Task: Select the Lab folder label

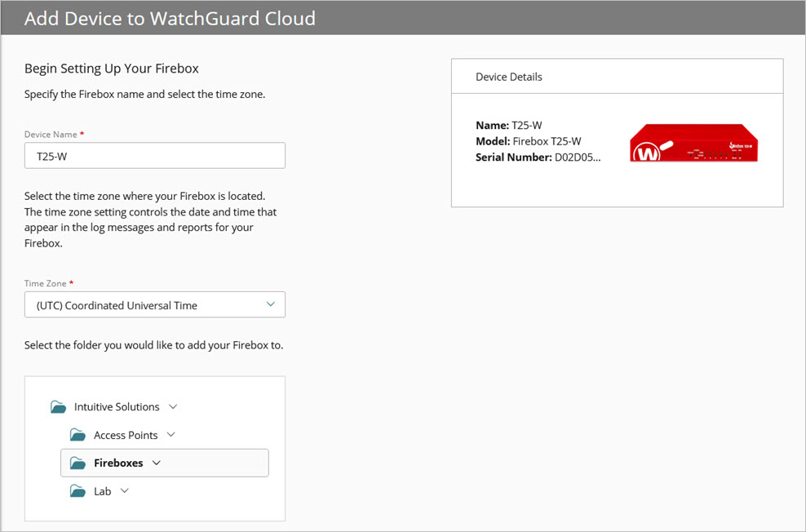Action: 102,491
